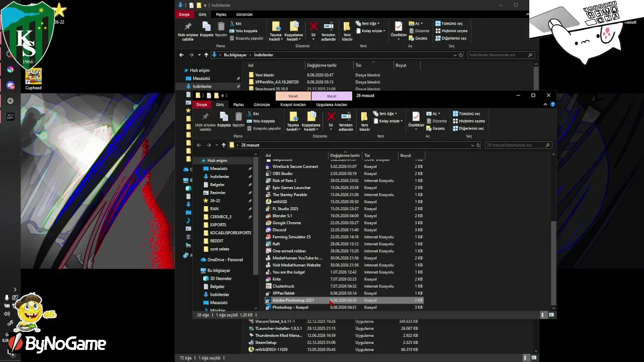
Task: Open the Dosya menu in 26 masust window
Action: 202,105
